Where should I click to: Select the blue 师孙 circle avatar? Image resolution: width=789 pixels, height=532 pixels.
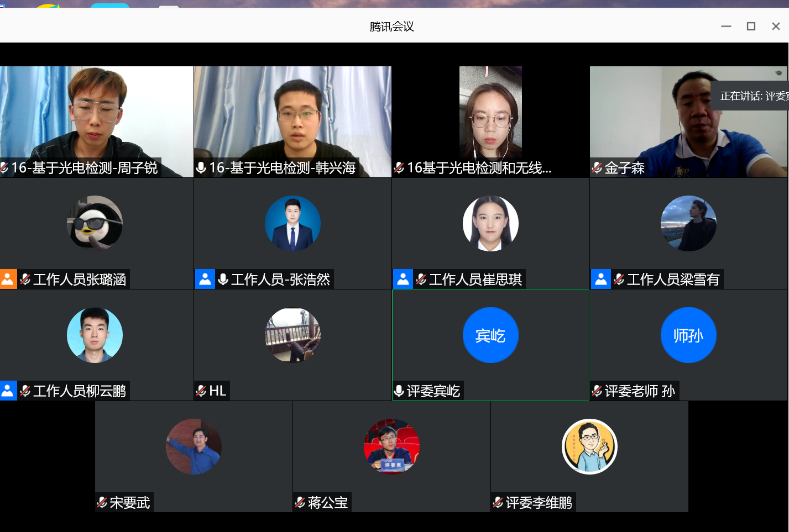click(x=688, y=335)
